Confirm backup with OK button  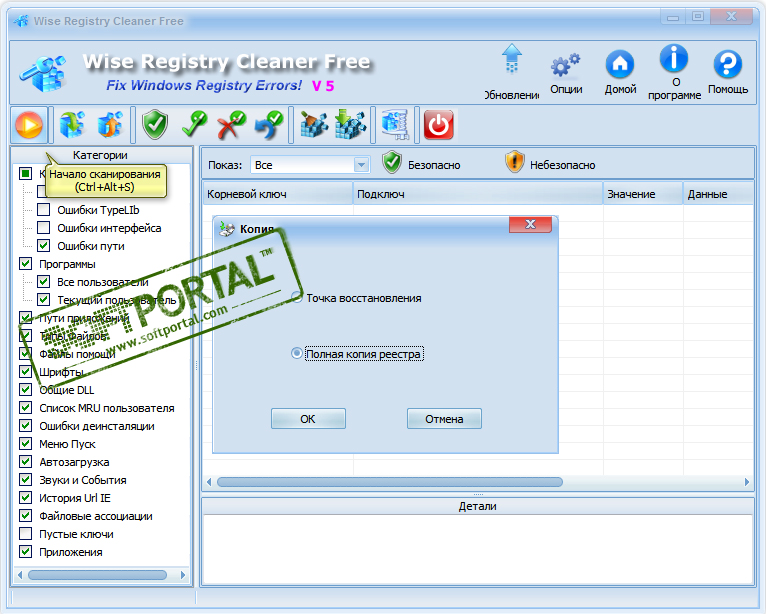308,419
